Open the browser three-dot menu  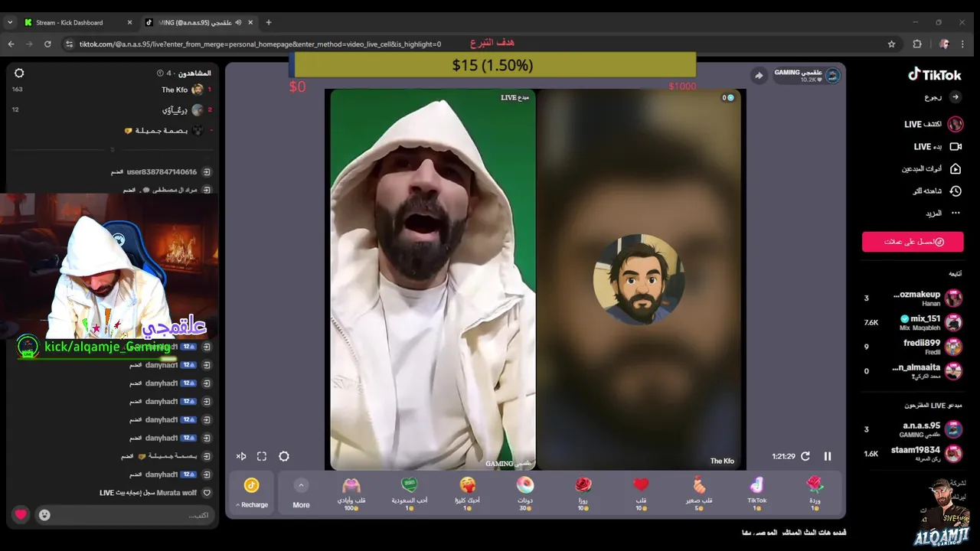click(x=962, y=44)
